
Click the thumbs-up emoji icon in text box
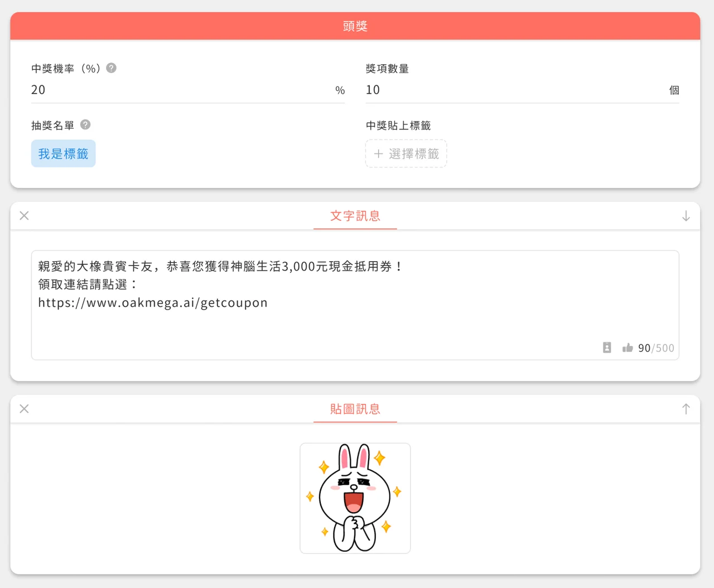(628, 348)
